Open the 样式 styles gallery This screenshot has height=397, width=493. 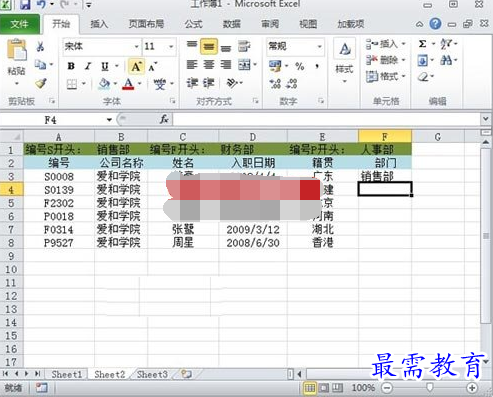click(x=344, y=62)
